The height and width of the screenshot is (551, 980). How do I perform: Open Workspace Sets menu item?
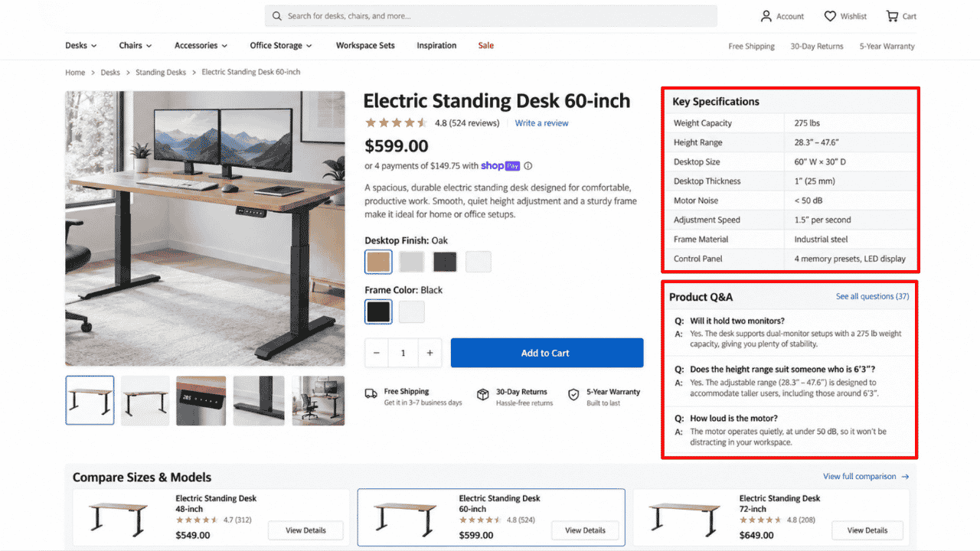click(x=365, y=46)
